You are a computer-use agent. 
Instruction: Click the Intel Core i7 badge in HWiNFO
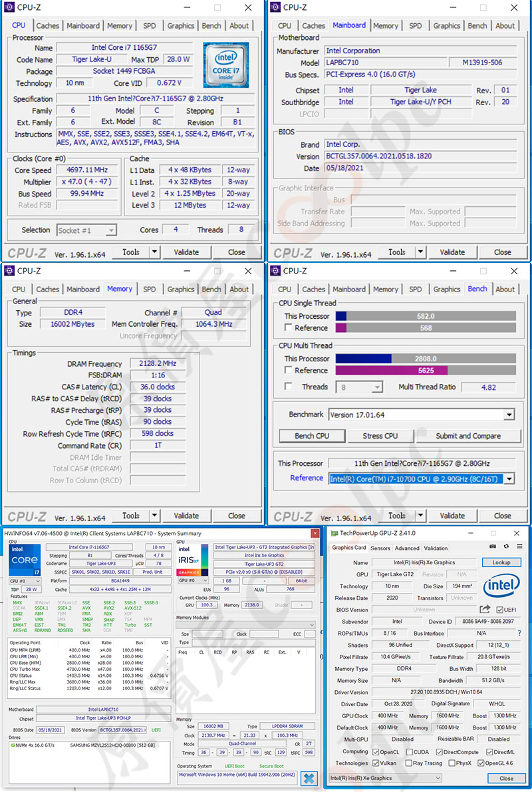pos(25,560)
